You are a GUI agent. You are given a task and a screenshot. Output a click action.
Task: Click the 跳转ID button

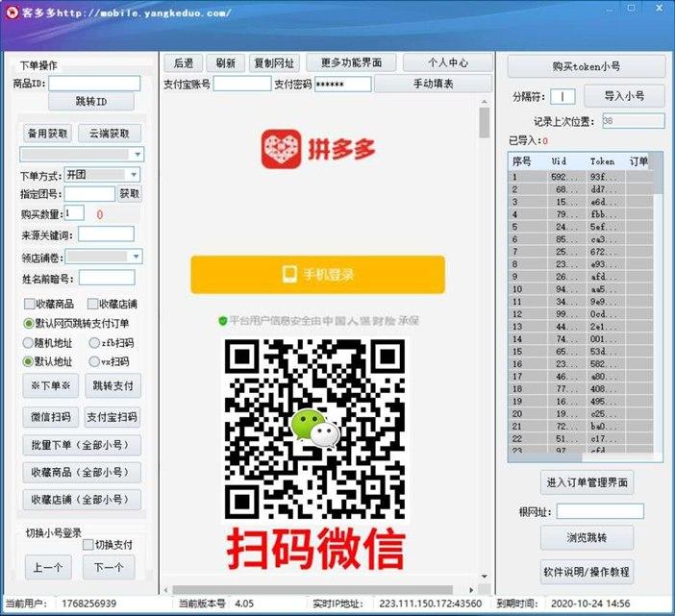tap(91, 102)
